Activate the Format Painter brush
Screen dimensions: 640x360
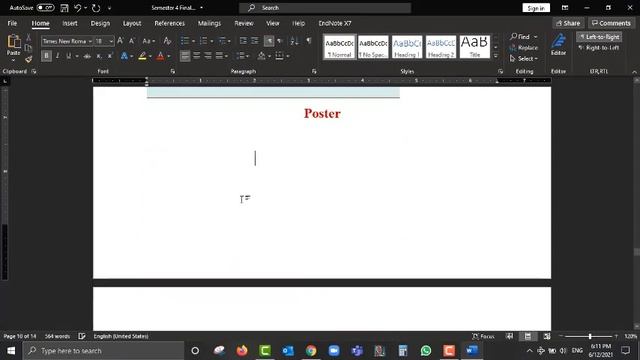point(28,59)
